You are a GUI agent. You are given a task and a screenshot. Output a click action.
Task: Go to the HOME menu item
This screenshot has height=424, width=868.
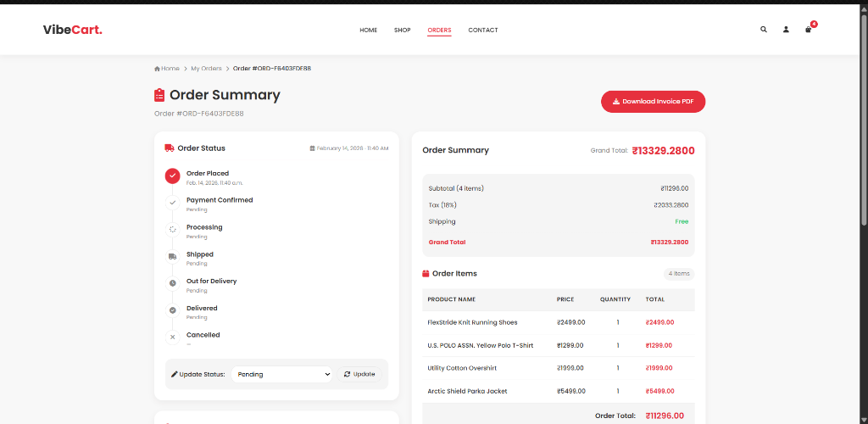pos(368,30)
